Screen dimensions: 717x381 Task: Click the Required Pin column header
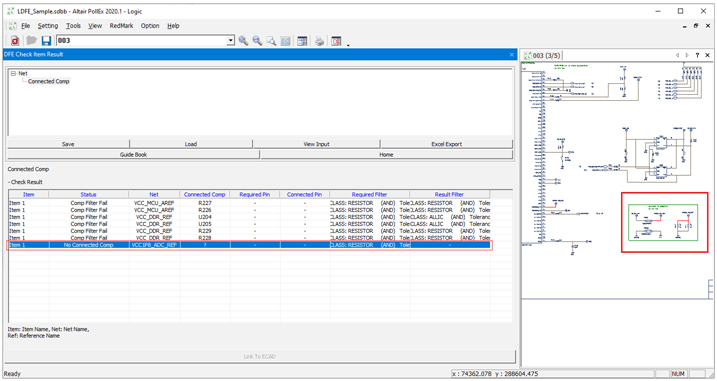click(x=255, y=194)
